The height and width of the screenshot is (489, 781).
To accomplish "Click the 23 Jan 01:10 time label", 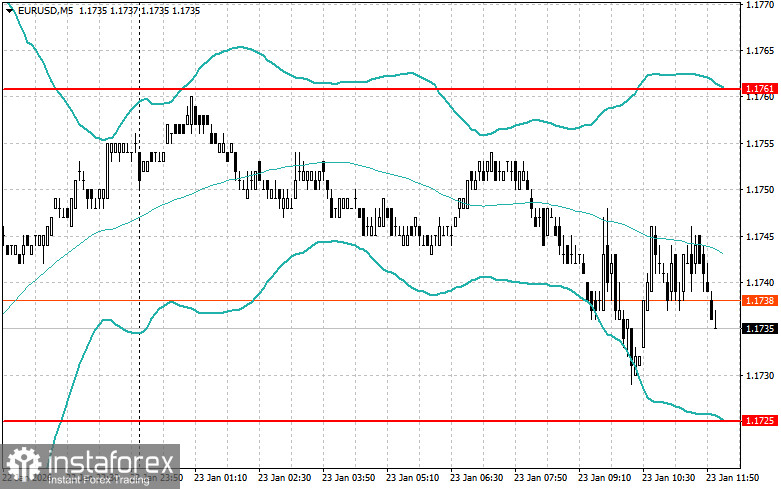I will point(221,478).
